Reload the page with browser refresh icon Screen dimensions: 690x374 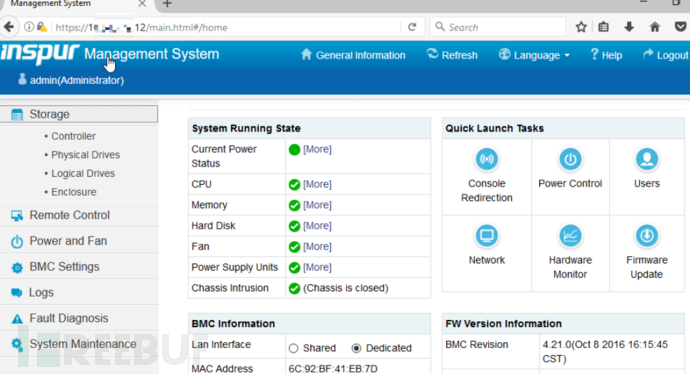click(412, 27)
